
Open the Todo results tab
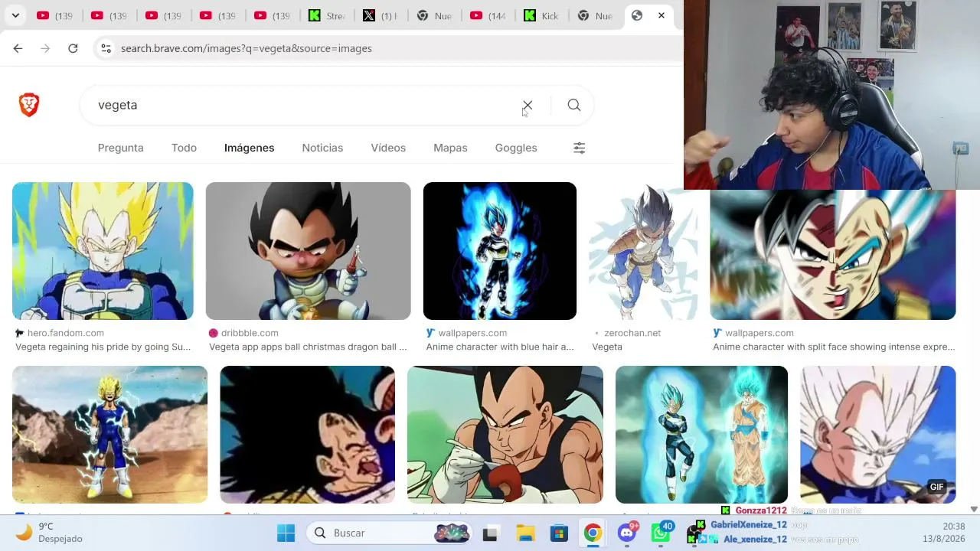click(x=184, y=148)
